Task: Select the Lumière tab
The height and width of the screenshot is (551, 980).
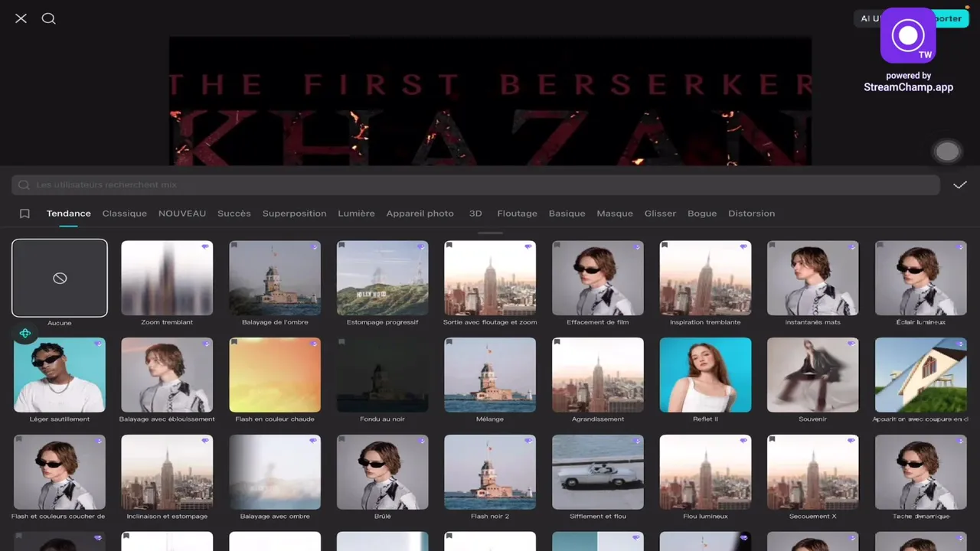Action: tap(357, 214)
